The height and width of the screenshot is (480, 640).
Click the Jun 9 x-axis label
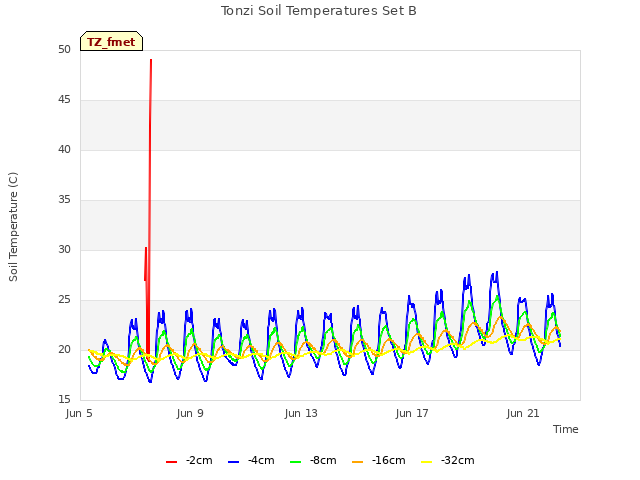point(190,413)
